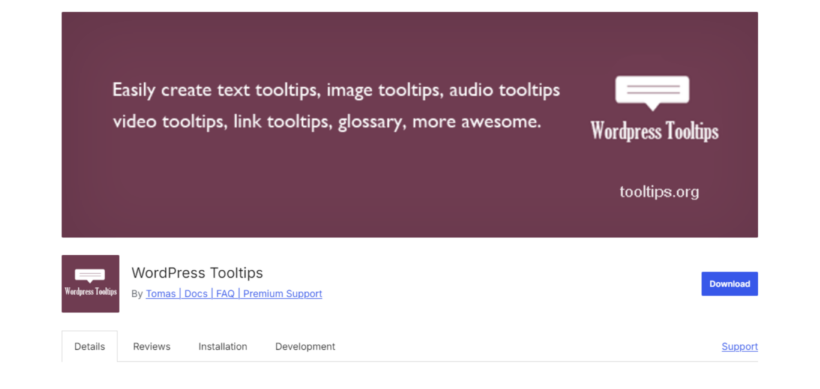This screenshot has height=389, width=820.
Task: Open the Details tab
Action: click(89, 347)
